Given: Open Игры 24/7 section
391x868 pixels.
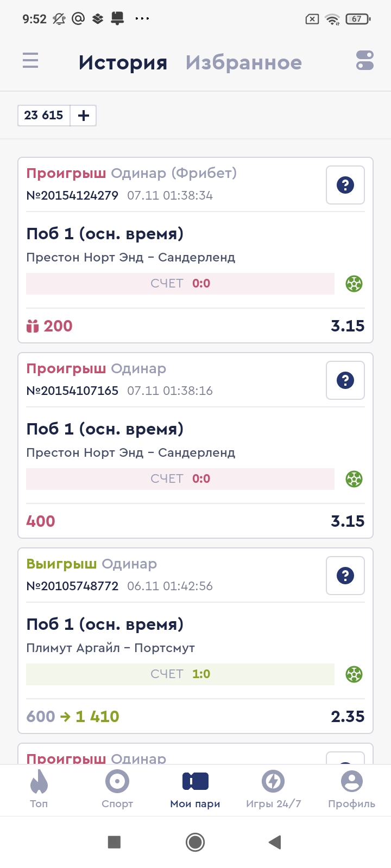Looking at the screenshot, I should coord(273,788).
